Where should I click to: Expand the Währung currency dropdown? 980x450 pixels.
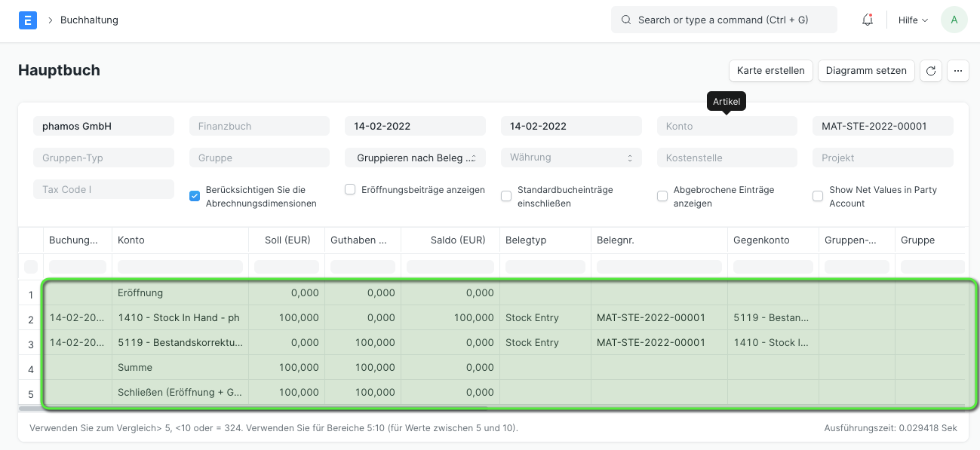tap(571, 158)
